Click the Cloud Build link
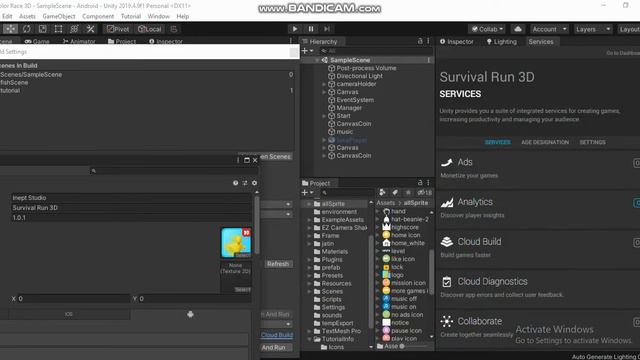 coord(277,335)
